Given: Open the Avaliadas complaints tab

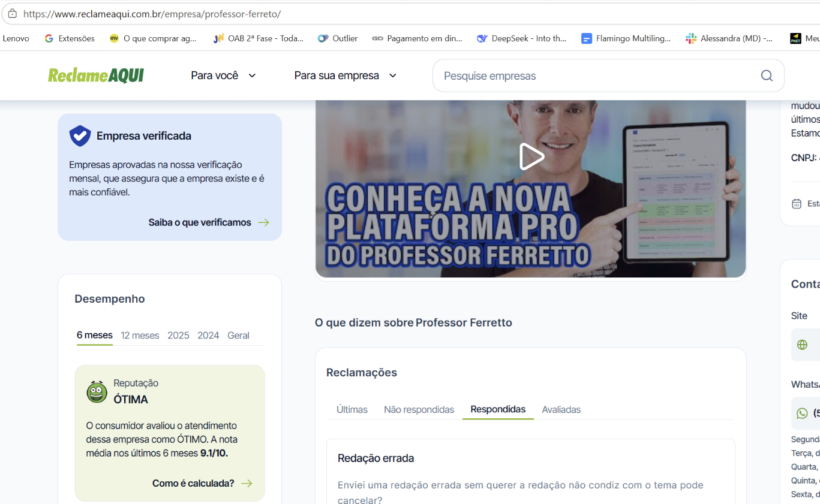Looking at the screenshot, I should click(561, 409).
